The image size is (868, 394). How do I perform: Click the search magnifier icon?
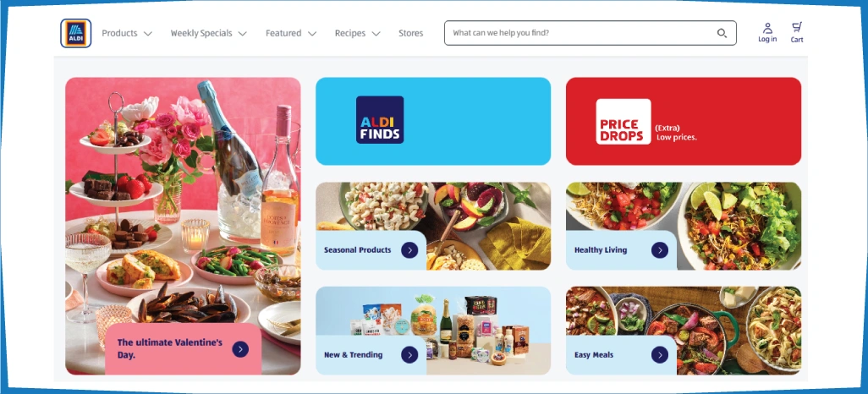722,33
